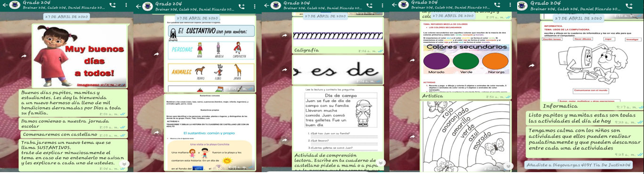This screenshot has height=174, width=644.
Task: Jump to latest messages in the 'Caligrafía' chat panel
Action: tap(381, 163)
